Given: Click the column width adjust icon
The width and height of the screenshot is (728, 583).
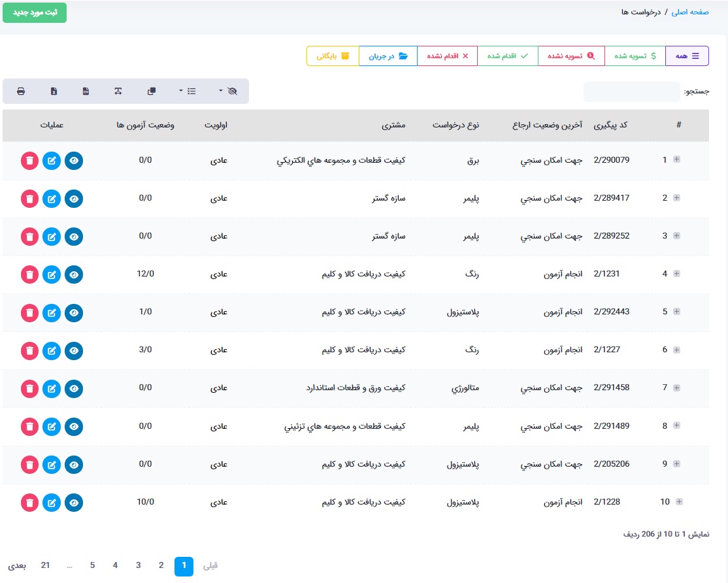Looking at the screenshot, I should (118, 92).
